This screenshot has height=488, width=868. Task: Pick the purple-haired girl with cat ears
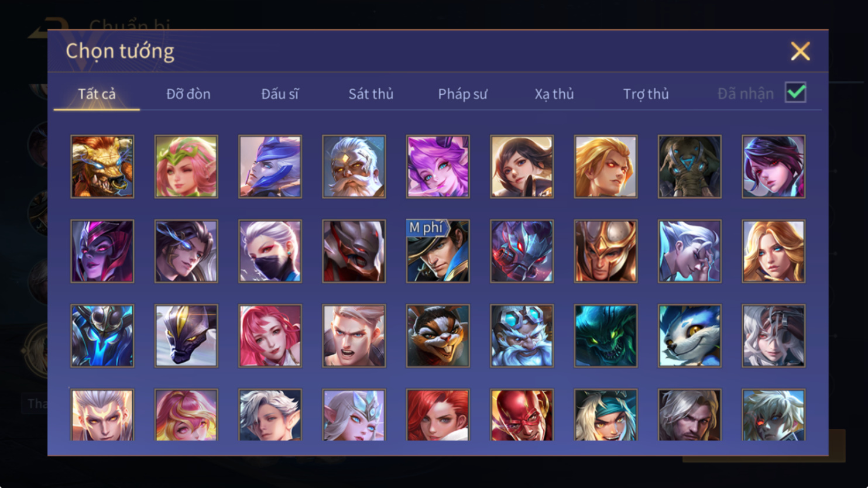[438, 167]
